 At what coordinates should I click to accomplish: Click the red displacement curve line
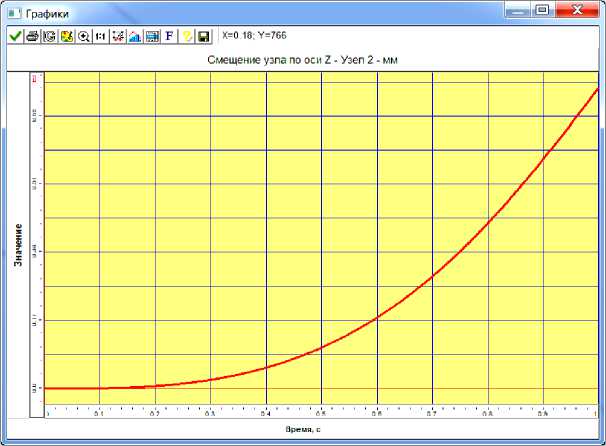(x=432, y=275)
